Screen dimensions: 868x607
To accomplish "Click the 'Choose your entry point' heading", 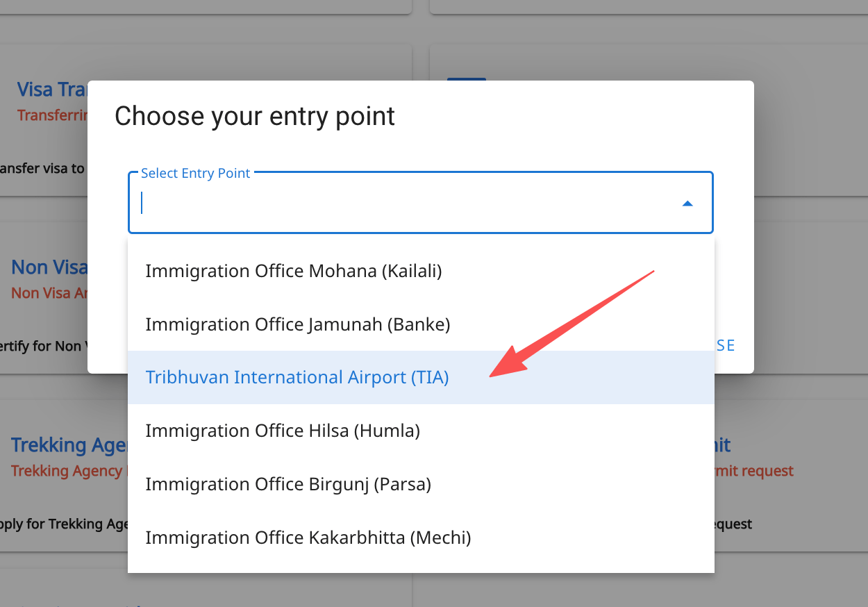I will 255,116.
